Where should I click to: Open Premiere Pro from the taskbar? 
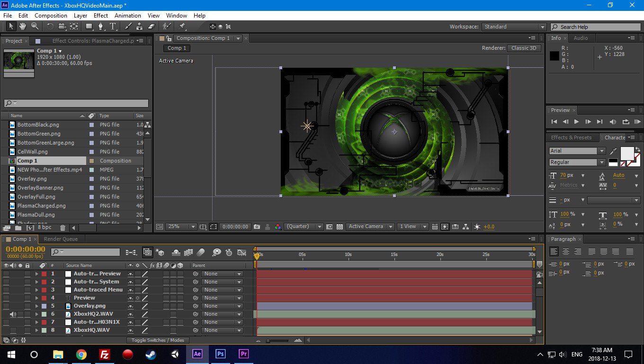click(x=244, y=354)
